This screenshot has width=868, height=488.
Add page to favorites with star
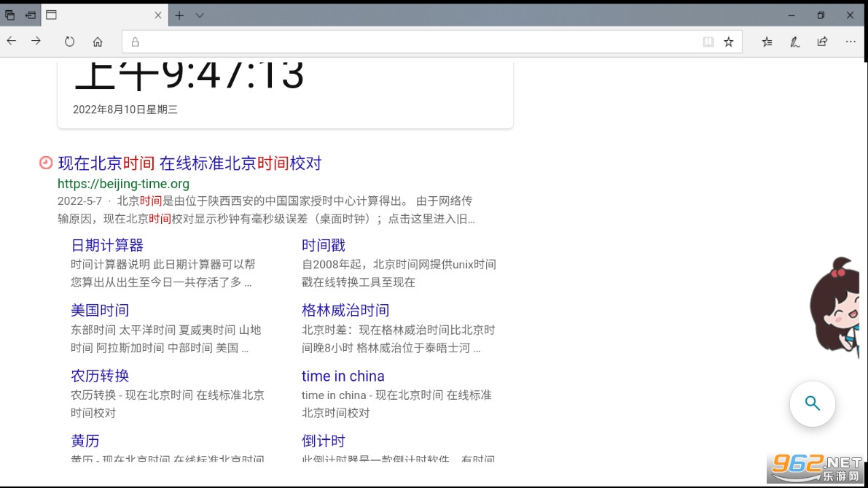[x=728, y=42]
